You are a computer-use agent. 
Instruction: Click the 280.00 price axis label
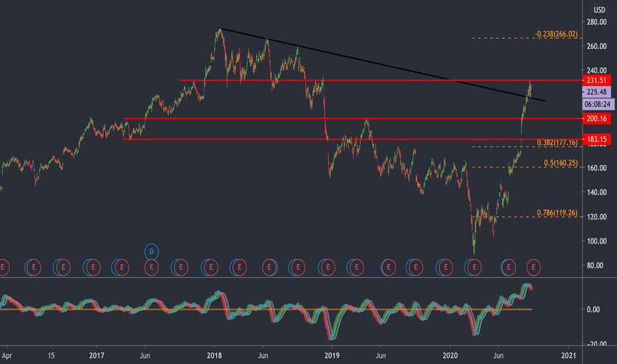click(596, 22)
